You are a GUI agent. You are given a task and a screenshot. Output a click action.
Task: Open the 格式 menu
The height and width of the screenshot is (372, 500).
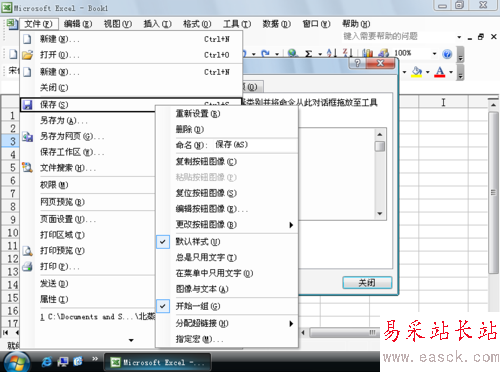(x=197, y=24)
